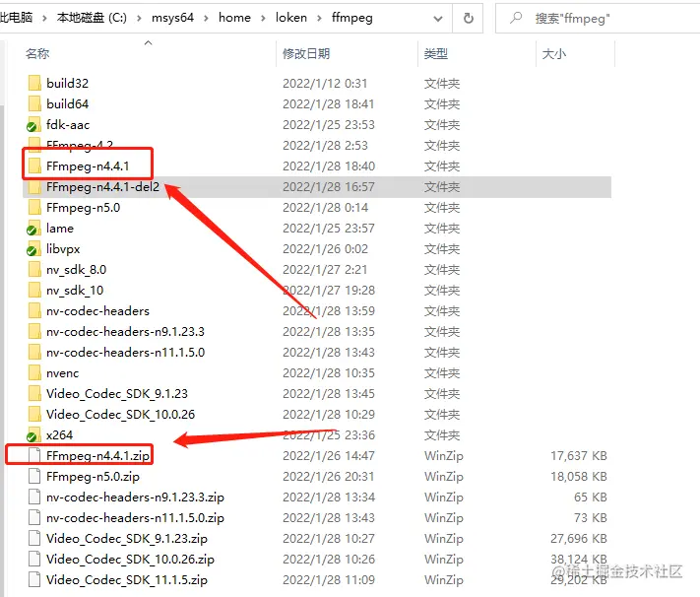Viewport: 700px width, 597px height.
Task: Select the nv-codec-headers folder icon
Action: 34,311
